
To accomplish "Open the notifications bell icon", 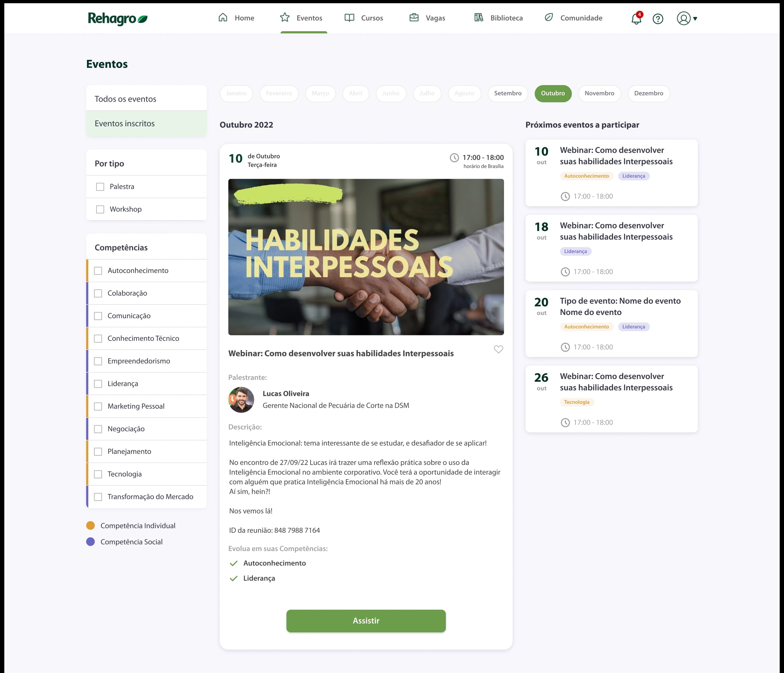I will tap(636, 18).
